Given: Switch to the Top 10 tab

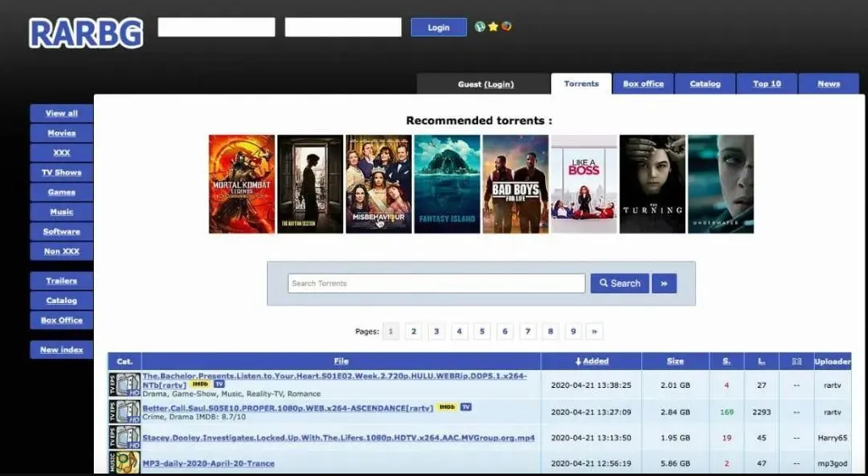Looking at the screenshot, I should click(767, 83).
